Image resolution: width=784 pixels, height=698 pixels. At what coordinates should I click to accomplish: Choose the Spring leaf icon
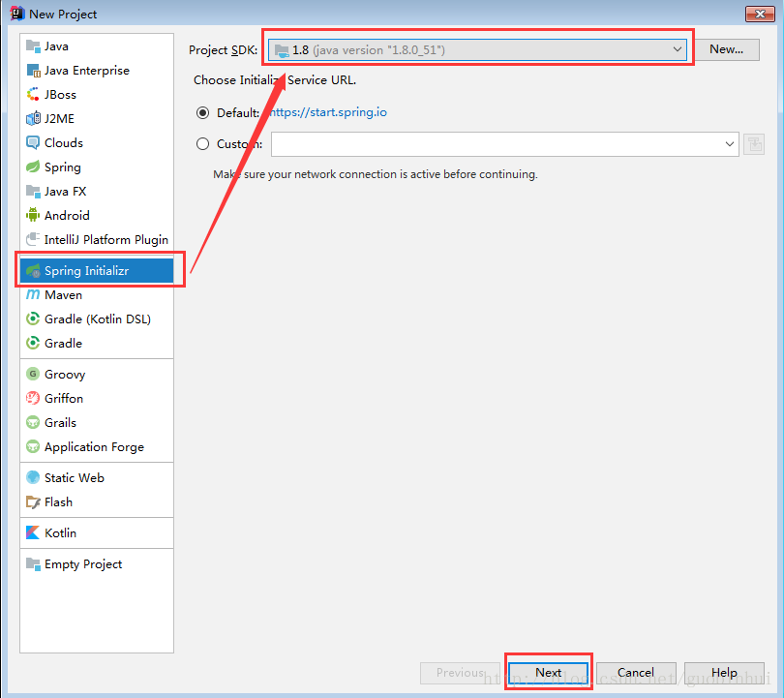tap(33, 167)
